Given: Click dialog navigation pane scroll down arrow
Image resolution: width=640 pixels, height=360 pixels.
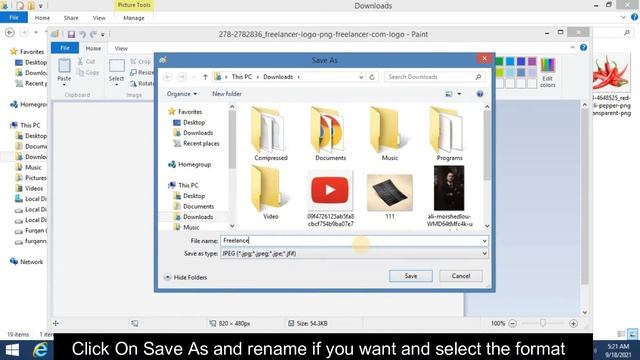Looking at the screenshot, I should tap(232, 226).
